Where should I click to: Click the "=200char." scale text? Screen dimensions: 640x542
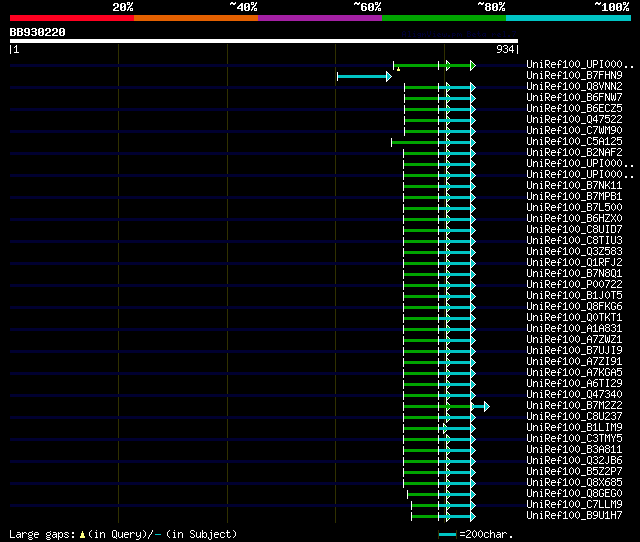click(x=486, y=535)
